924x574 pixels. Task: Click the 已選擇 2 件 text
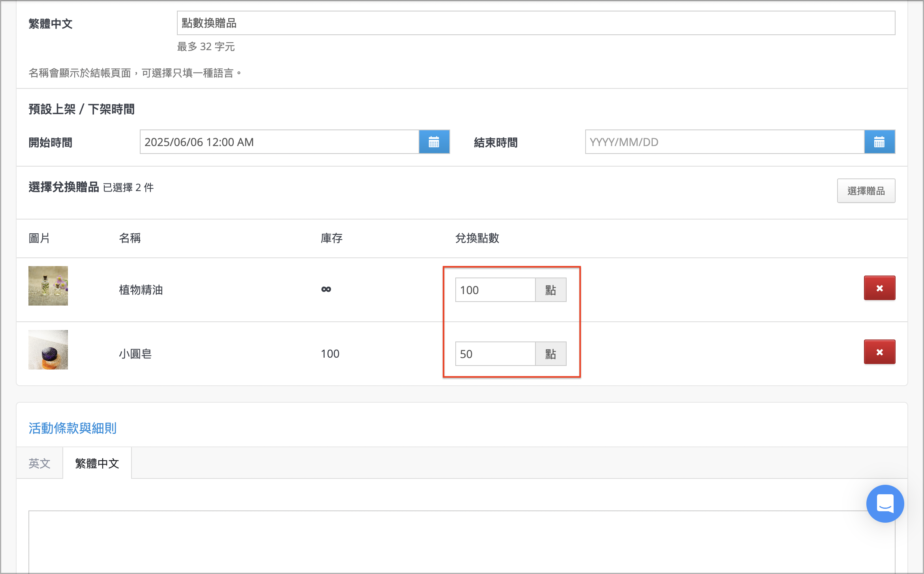[x=128, y=188]
